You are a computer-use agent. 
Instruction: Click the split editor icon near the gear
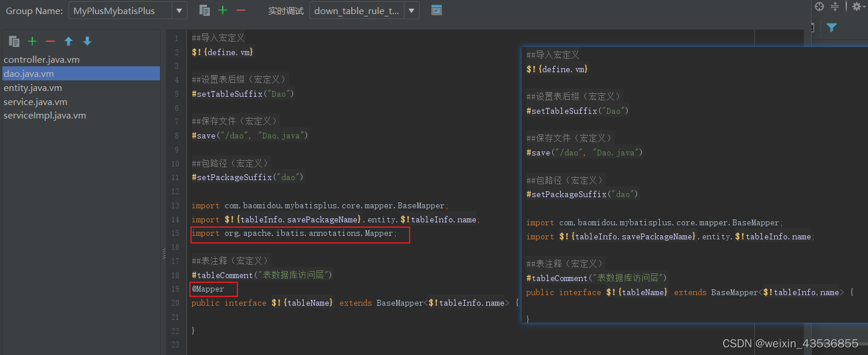point(835,6)
